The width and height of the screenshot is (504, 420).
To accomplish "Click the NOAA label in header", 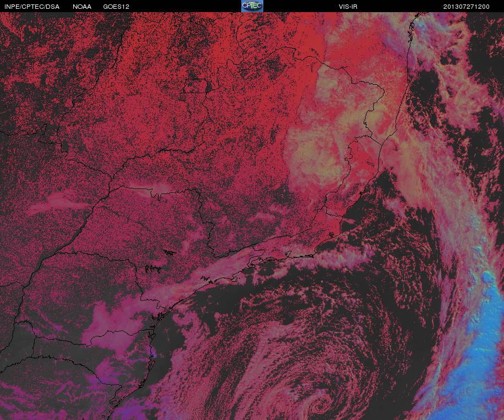I will tap(82, 7).
